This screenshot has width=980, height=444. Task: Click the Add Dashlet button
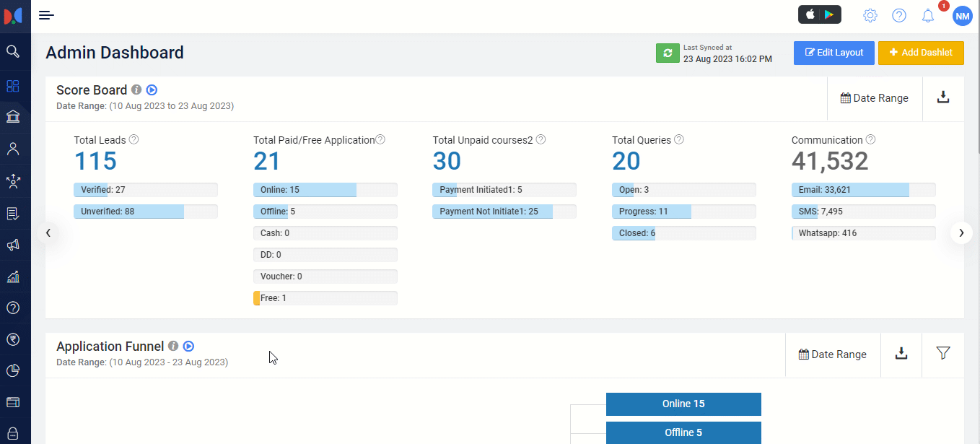(921, 53)
